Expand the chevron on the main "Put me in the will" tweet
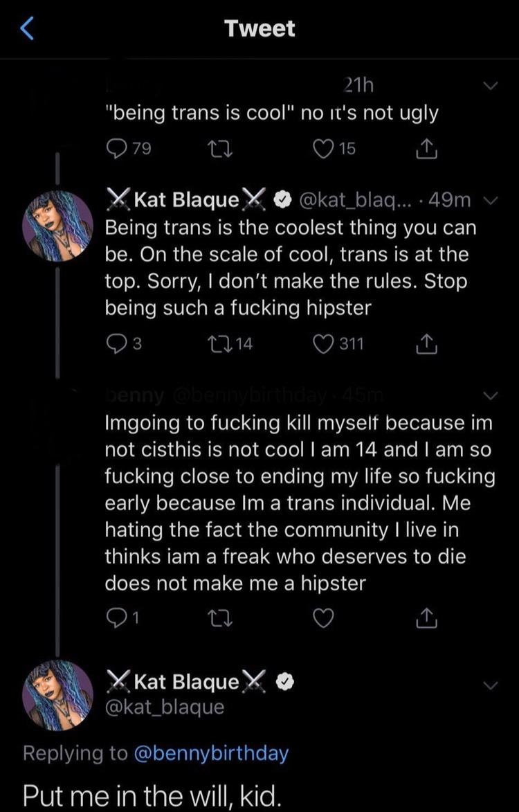 491,685
